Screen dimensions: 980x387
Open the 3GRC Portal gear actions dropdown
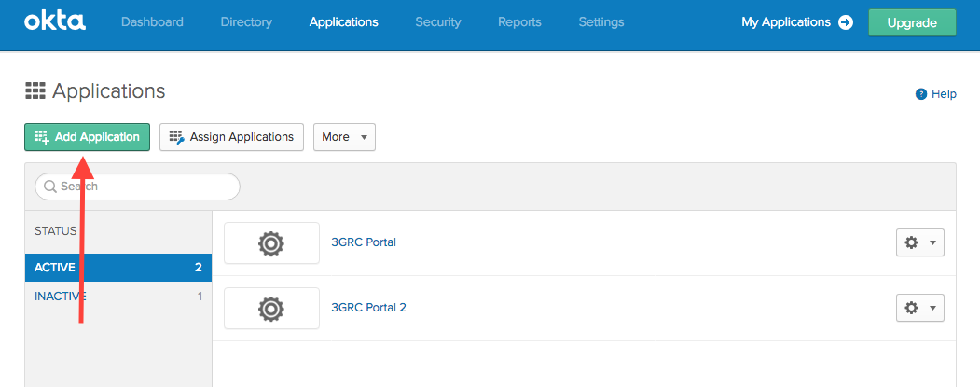pyautogui.click(x=920, y=242)
